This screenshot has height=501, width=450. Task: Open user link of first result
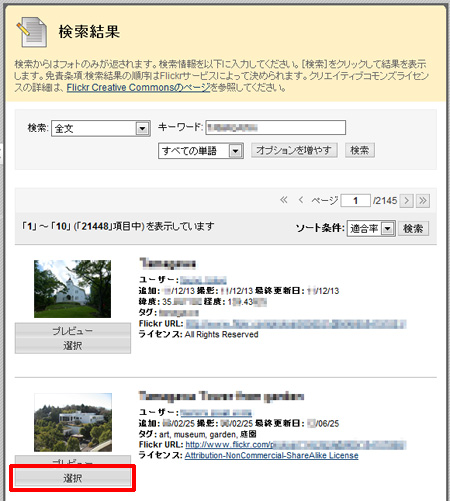203,280
